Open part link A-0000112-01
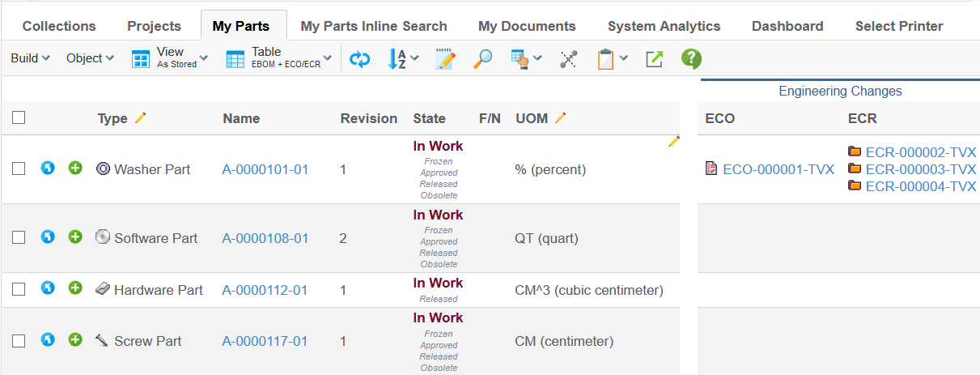Viewport: 980px width, 375px height. pyautogui.click(x=265, y=290)
